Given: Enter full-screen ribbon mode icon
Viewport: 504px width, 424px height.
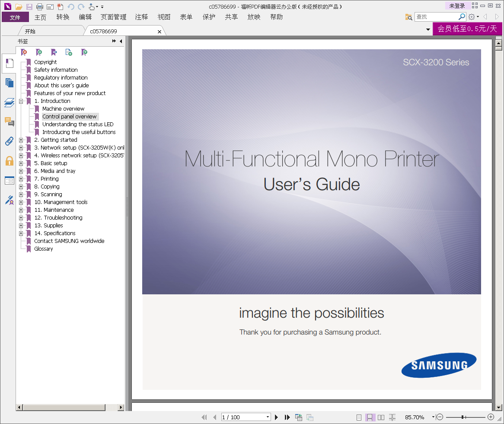Looking at the screenshot, I should coord(475,6).
